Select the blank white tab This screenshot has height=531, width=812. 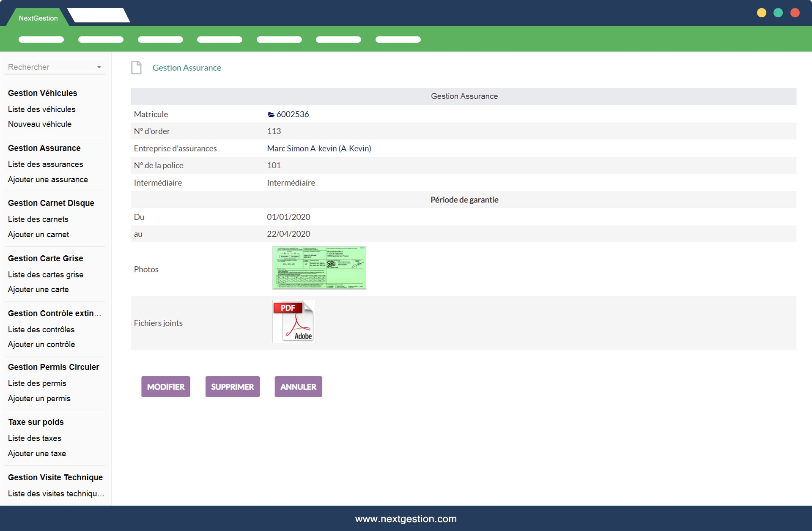99,15
